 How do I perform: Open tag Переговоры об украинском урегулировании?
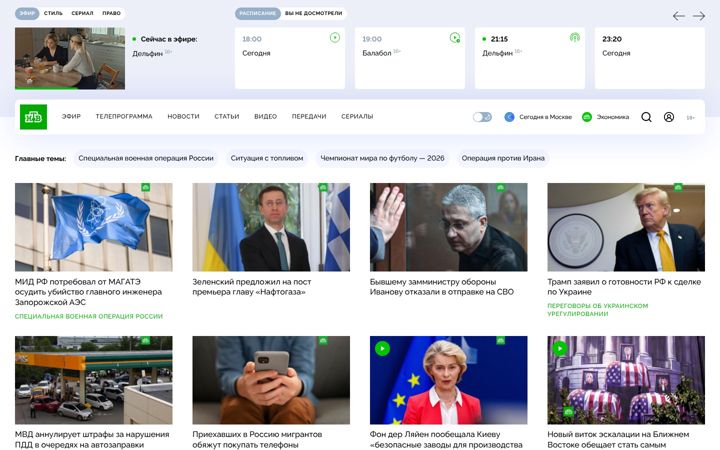pyautogui.click(x=598, y=310)
